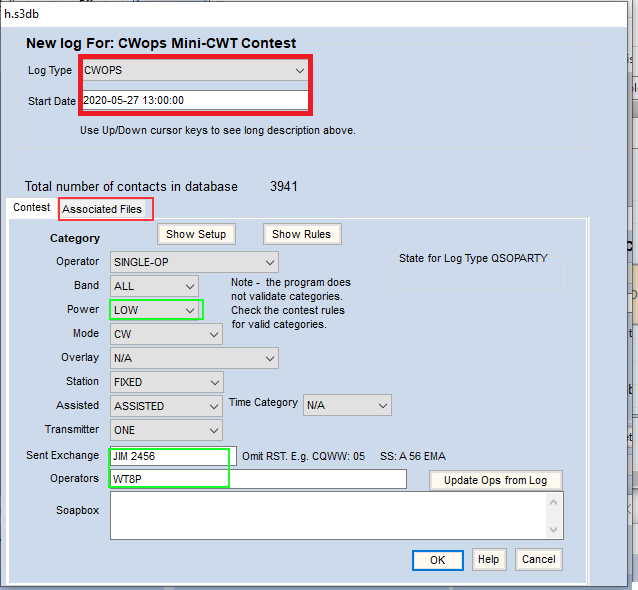
Task: Click the Operators text field
Action: click(x=258, y=479)
